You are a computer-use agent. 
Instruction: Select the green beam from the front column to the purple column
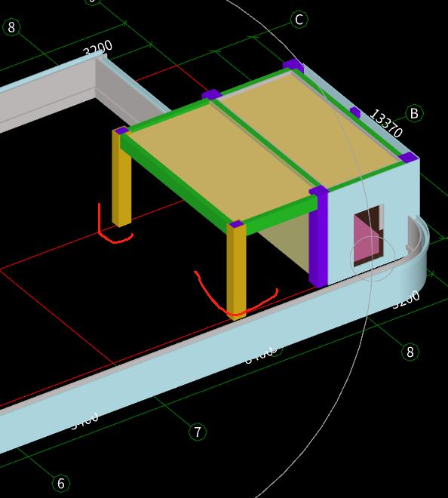pyautogui.click(x=281, y=214)
